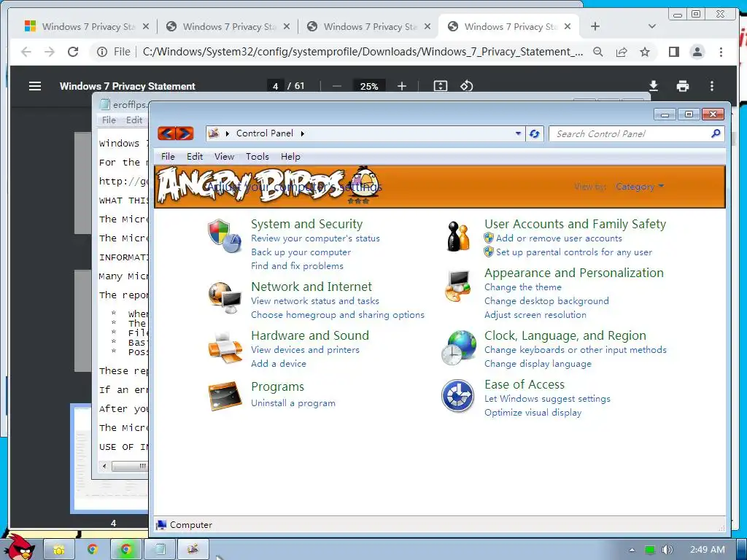Viewport: 747px width, 560px height.
Task: Click Uninstall a program link
Action: coord(293,402)
